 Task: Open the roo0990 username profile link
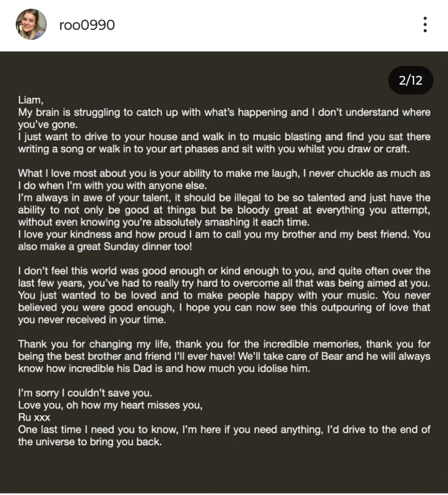87,25
